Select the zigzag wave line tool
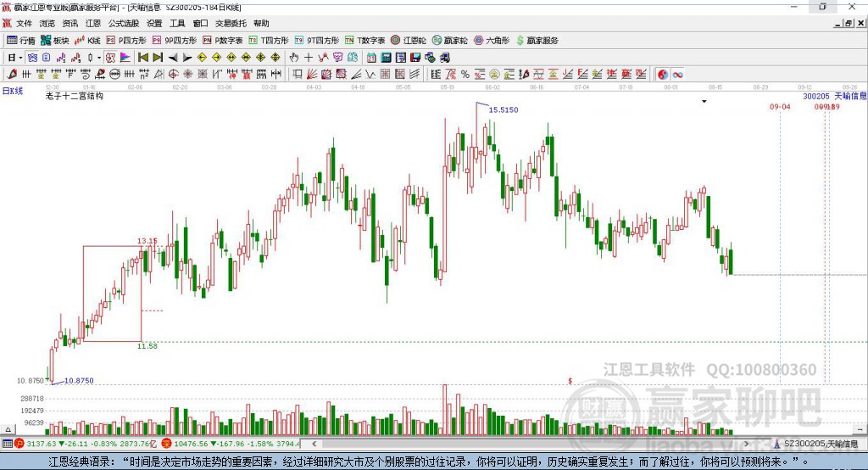The width and height of the screenshot is (868, 470). [x=370, y=75]
